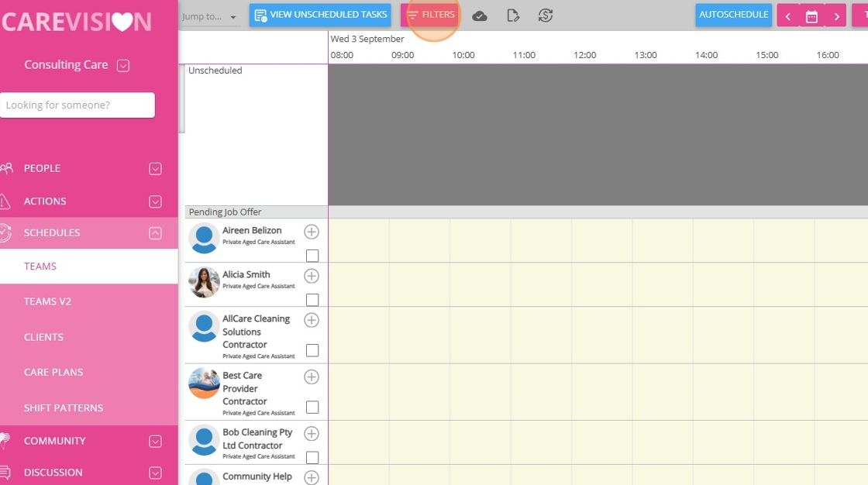Tick the checkbox for Bob Cleaning Pty Ltd
Image resolution: width=868 pixels, height=485 pixels.
[312, 457]
